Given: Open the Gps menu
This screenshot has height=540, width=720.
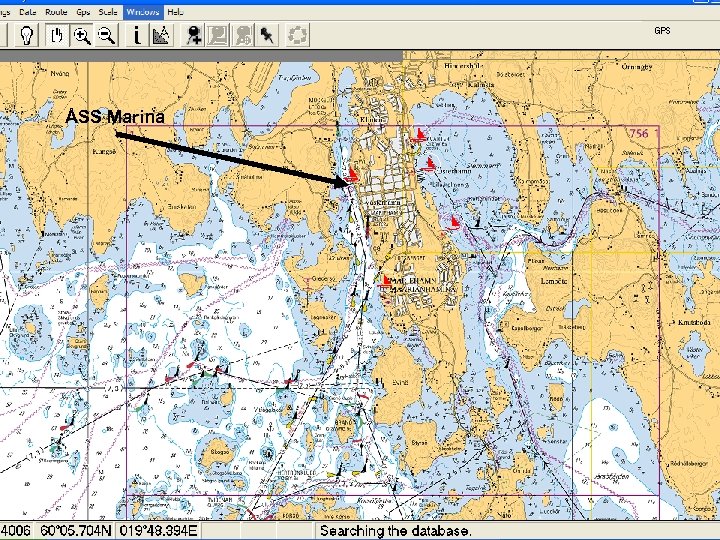Looking at the screenshot, I should (83, 12).
